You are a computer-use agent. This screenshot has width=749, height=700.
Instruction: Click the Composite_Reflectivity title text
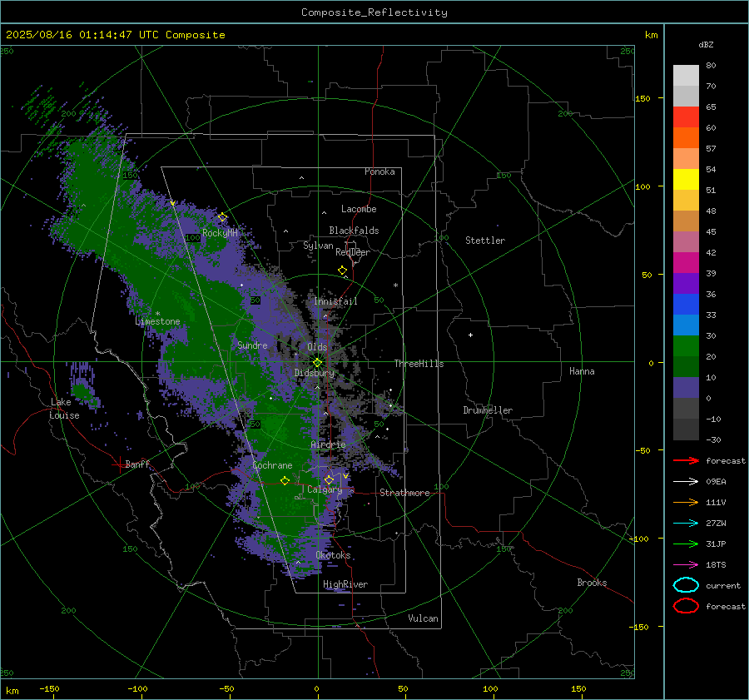pos(374,12)
